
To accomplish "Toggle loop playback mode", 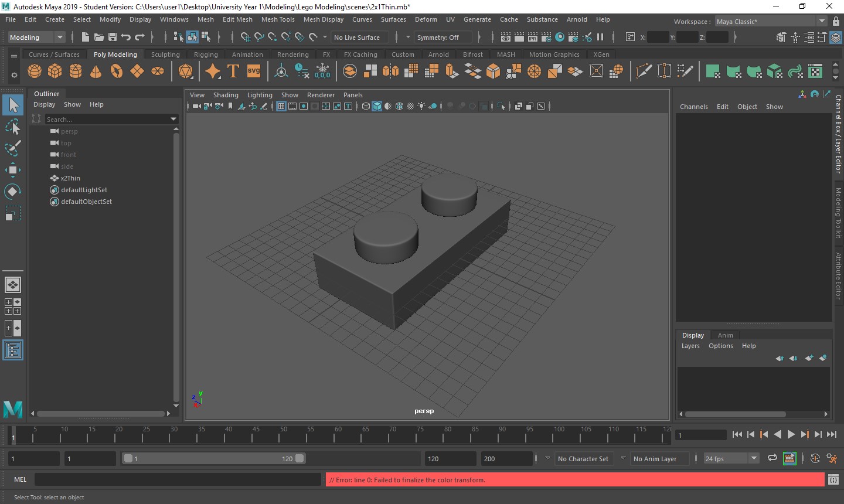I will click(772, 458).
